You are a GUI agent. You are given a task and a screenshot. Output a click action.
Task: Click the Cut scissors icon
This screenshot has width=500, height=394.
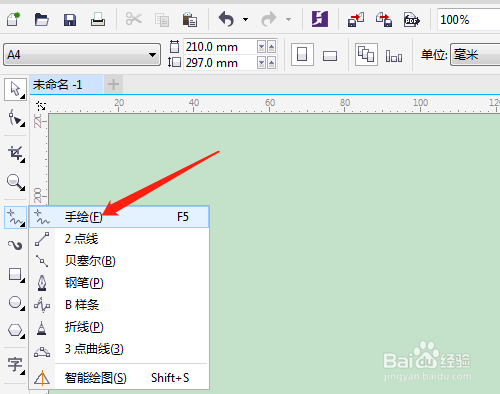[x=134, y=19]
